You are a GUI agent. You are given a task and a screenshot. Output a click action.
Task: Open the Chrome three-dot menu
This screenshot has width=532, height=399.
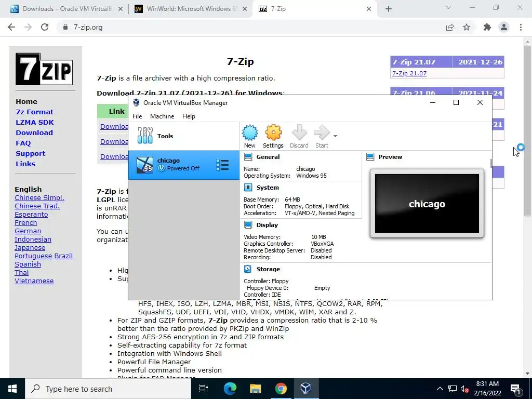tap(521, 27)
